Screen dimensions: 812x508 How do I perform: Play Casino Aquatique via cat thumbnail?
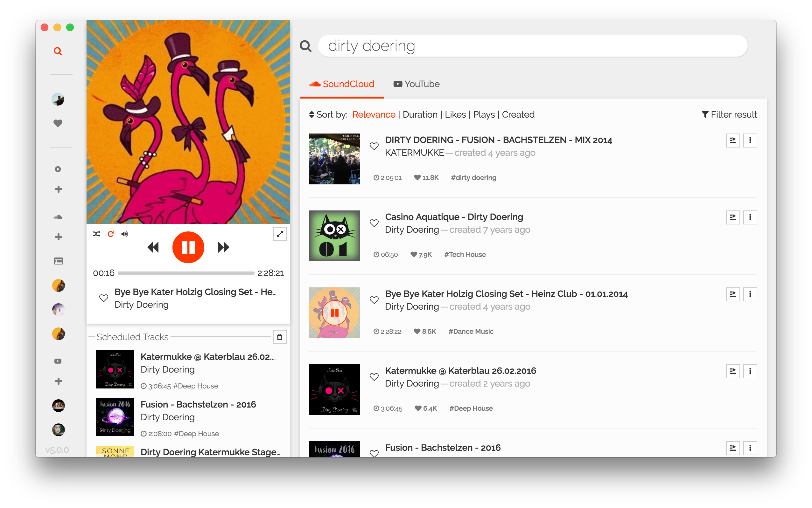coord(334,236)
